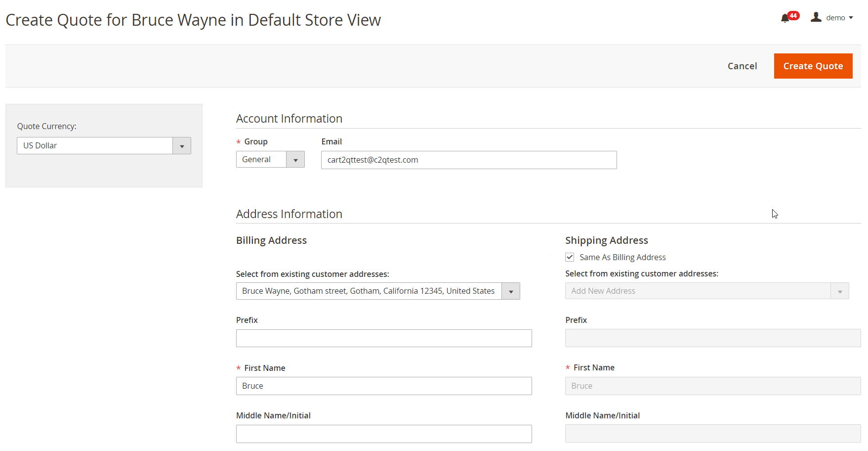Click the Account Information section heading
The image size is (868, 451).
click(x=289, y=119)
